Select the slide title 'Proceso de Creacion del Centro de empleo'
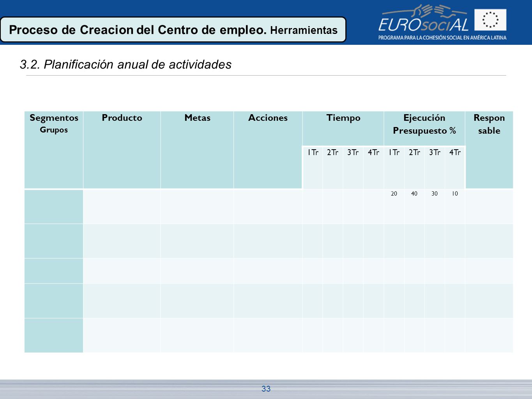 138,30
